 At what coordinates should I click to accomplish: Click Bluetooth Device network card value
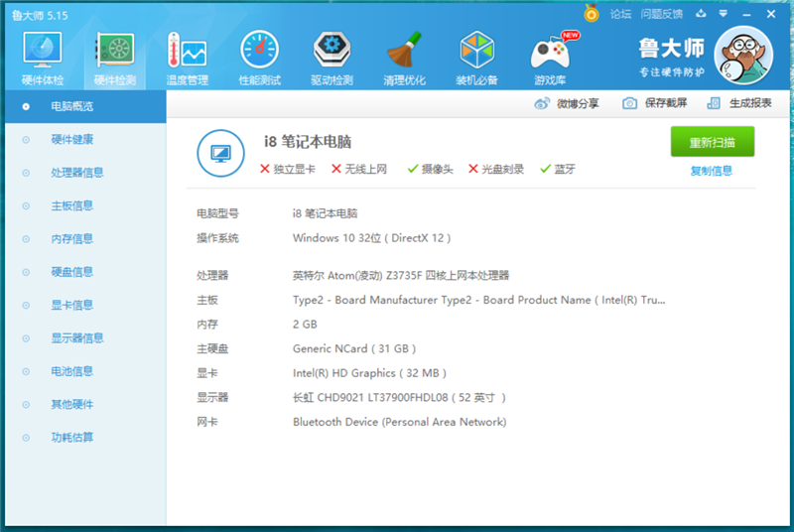click(x=400, y=422)
